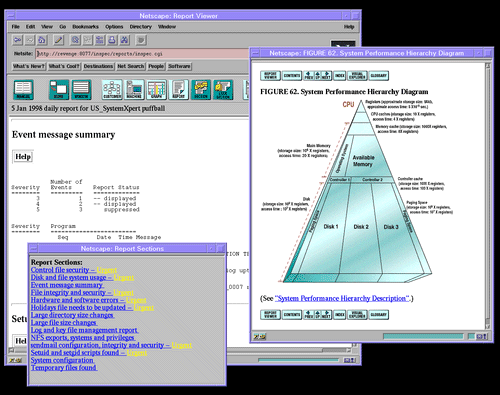Click the top Contents button in figure window
Image resolution: width=500 pixels, height=395 pixels.
[292, 76]
